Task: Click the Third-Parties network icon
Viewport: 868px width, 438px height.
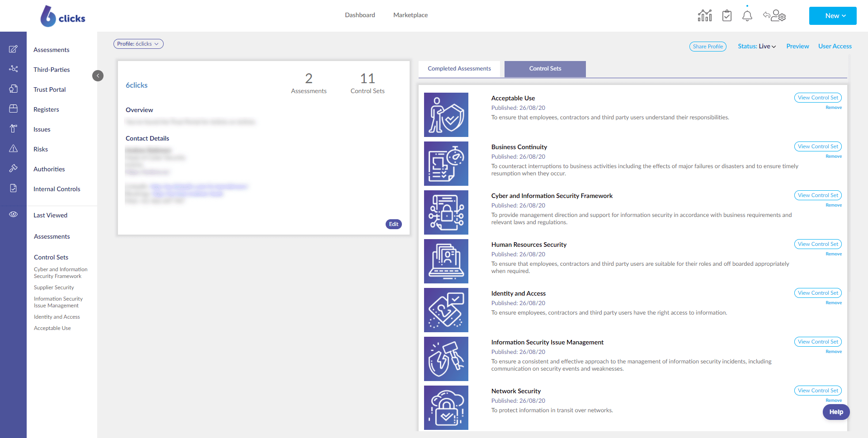Action: tap(14, 69)
